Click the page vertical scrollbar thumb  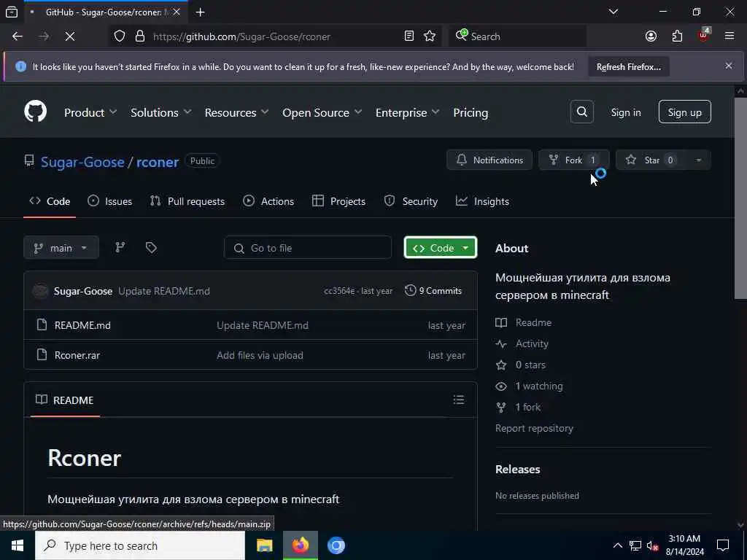tap(740, 198)
